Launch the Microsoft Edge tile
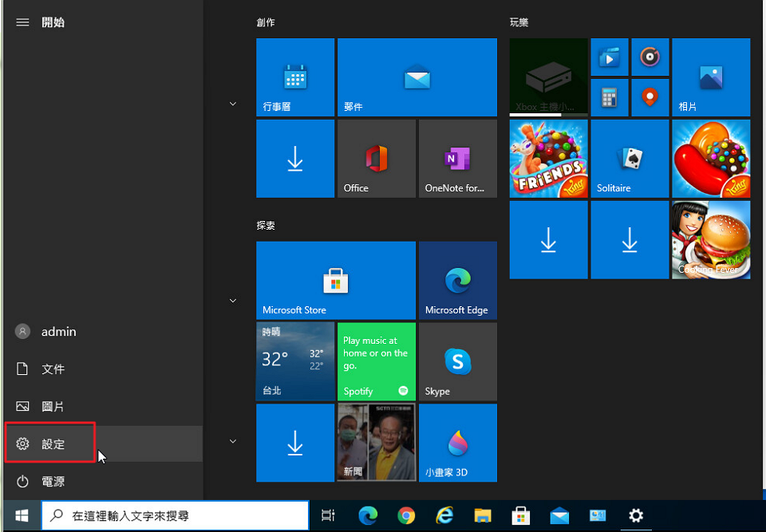Screen dimensions: 766x532 [x=458, y=281]
